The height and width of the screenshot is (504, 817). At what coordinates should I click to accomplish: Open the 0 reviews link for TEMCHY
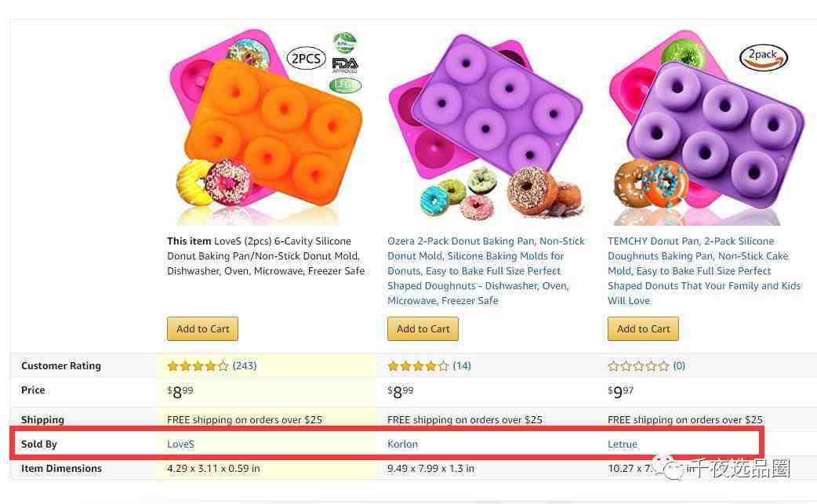(x=679, y=365)
